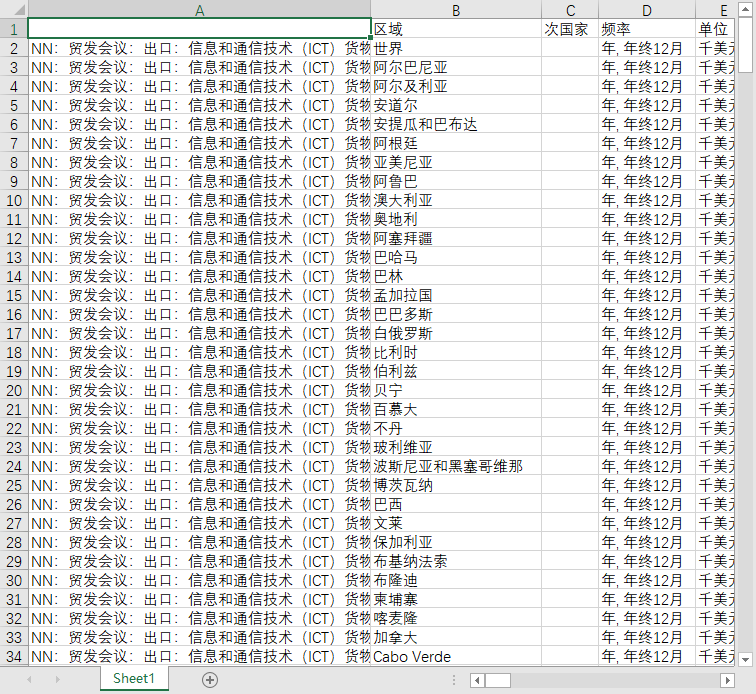The height and width of the screenshot is (694, 756).
Task: Click the 单位 header cell
Action: [716, 29]
